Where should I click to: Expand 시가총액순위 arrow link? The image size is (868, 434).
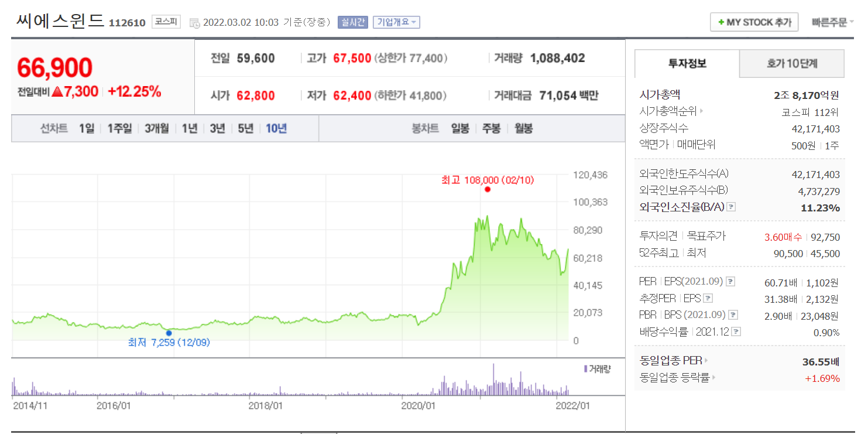point(702,111)
